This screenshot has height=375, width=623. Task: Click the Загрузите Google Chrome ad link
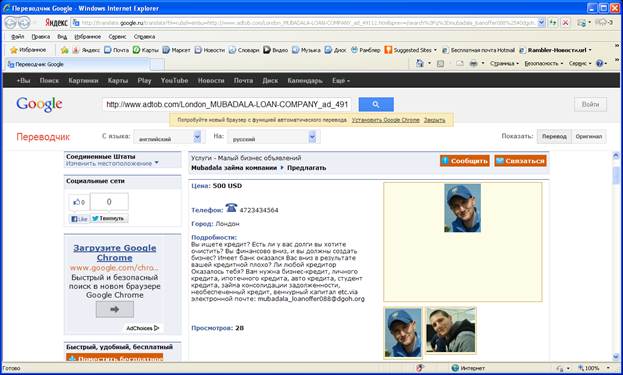[114, 253]
